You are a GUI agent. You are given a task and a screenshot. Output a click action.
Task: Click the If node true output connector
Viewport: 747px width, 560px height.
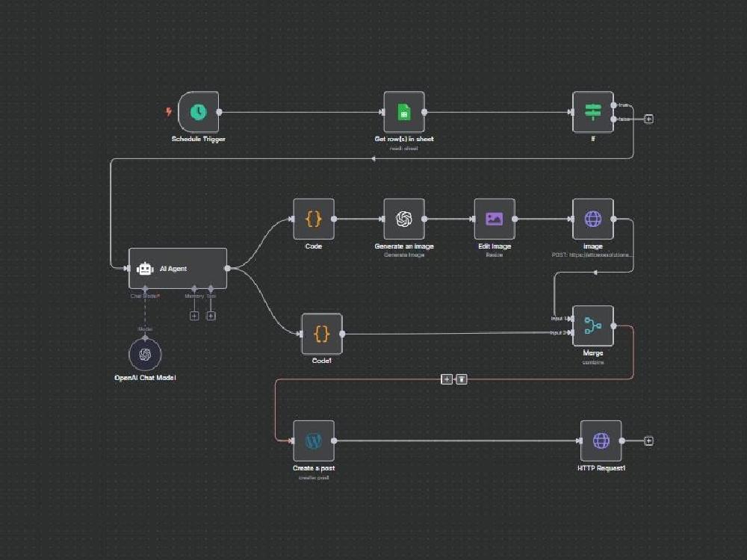[x=613, y=105]
